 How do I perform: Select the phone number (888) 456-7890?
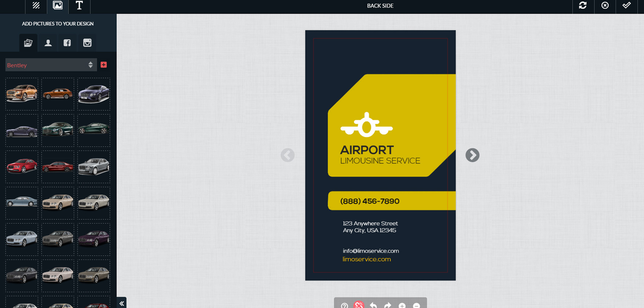[370, 201]
